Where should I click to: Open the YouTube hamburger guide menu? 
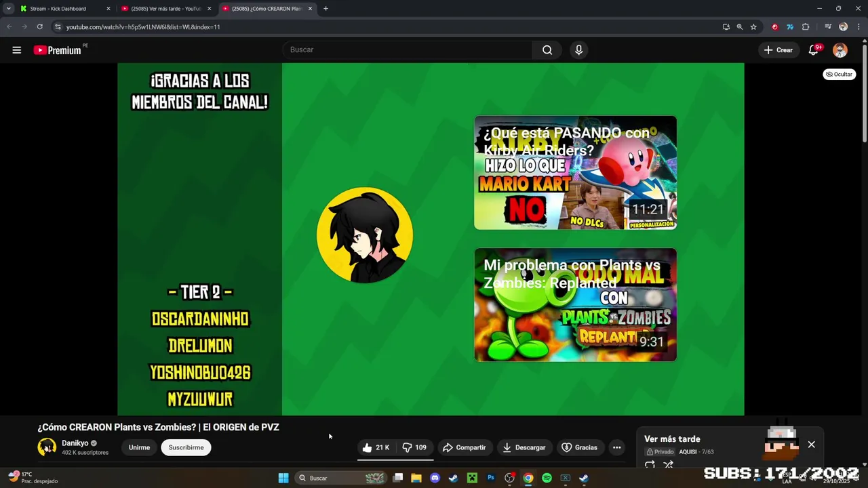point(17,50)
